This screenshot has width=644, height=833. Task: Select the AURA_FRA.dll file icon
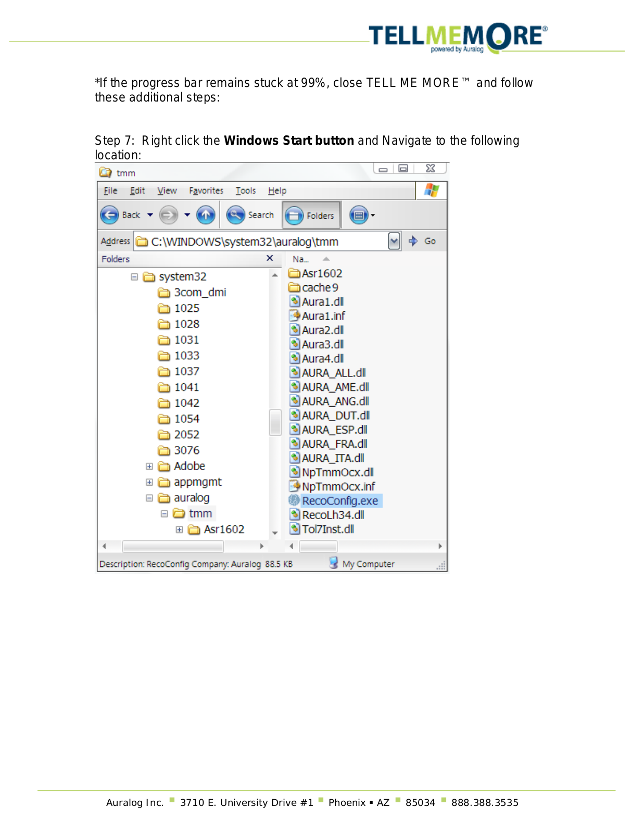(295, 444)
